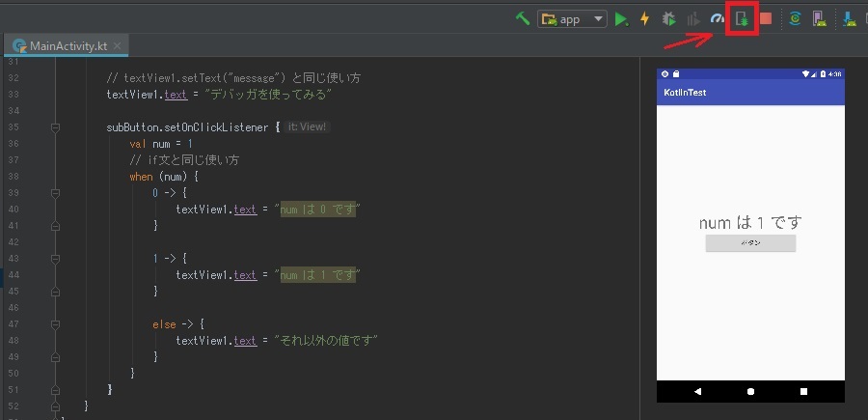Run the app with green play button
This screenshot has width=868, height=420.
coord(622,19)
